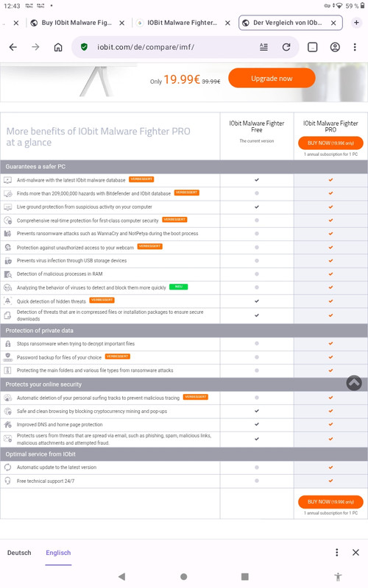Switch translation to Deutsch
The height and width of the screenshot is (588, 368).
[x=19, y=553]
